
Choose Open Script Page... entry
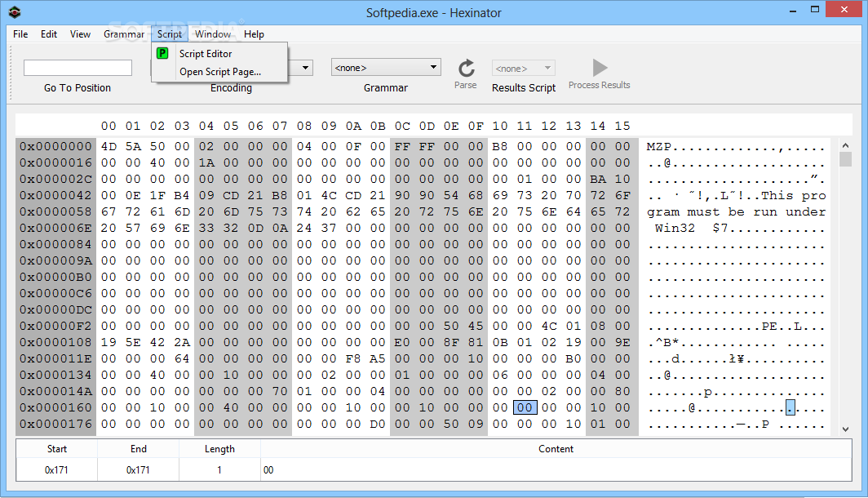[x=219, y=72]
